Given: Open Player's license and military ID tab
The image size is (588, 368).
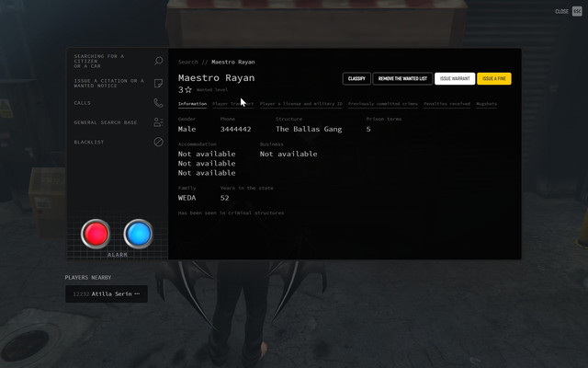Looking at the screenshot, I should coord(301,104).
